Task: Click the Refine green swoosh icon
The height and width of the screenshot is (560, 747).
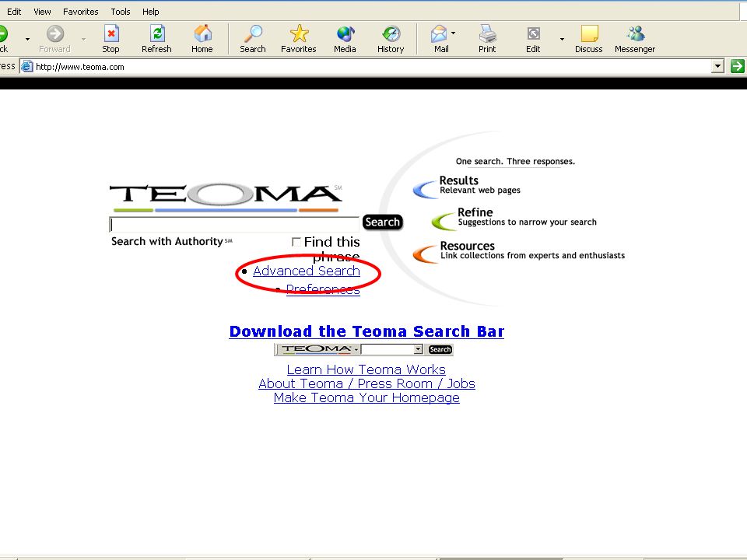Action: [x=444, y=221]
